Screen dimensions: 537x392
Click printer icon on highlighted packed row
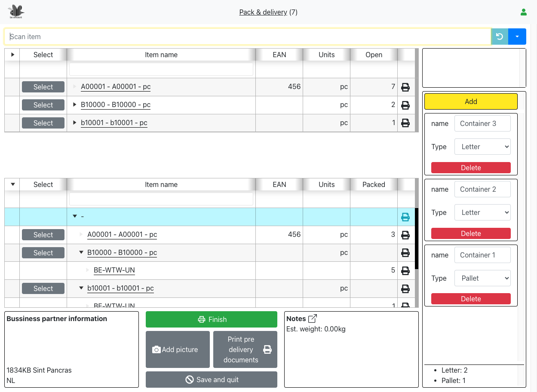pyautogui.click(x=405, y=217)
